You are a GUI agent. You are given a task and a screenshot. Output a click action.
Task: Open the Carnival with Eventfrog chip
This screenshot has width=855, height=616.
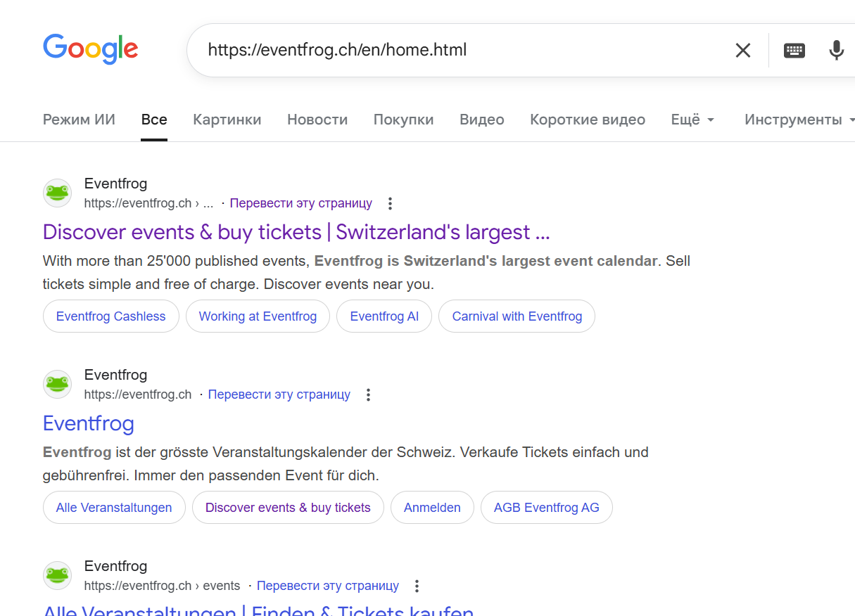517,316
